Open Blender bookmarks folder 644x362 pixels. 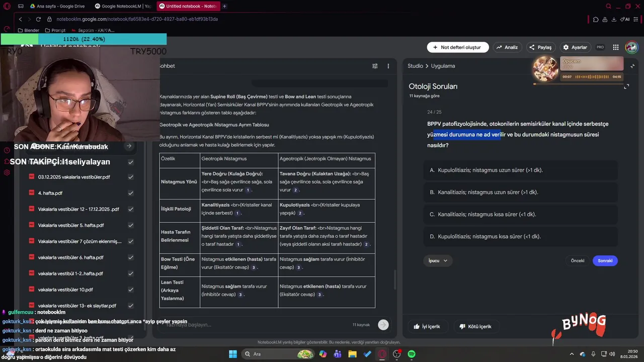click(28, 30)
